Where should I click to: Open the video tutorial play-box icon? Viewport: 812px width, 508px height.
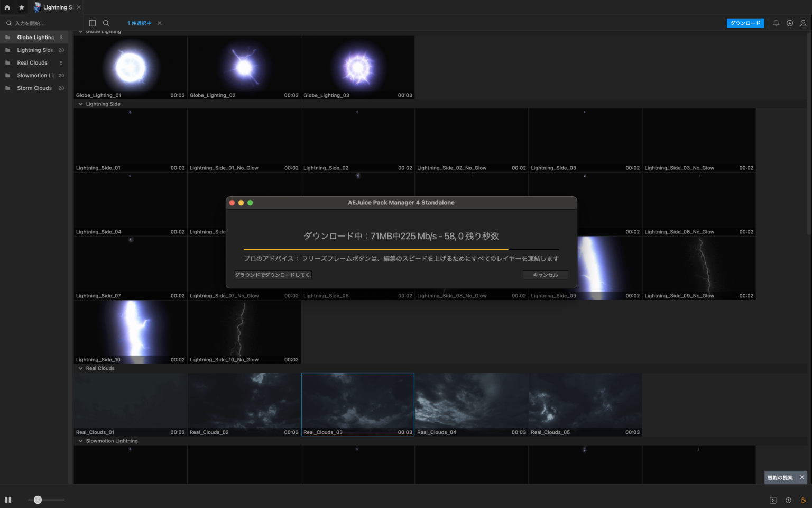click(x=773, y=500)
